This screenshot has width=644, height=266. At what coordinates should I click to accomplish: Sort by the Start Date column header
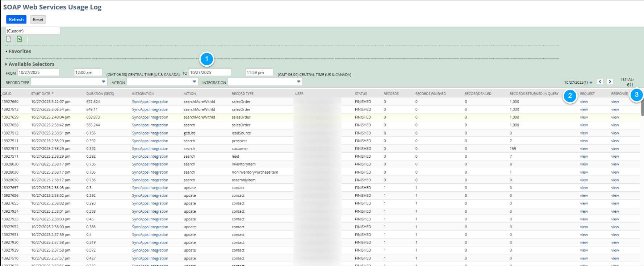click(x=41, y=93)
